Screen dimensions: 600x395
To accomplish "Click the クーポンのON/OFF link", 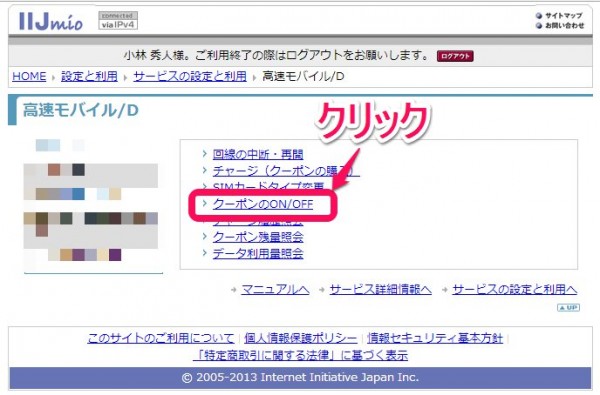I will tap(263, 204).
